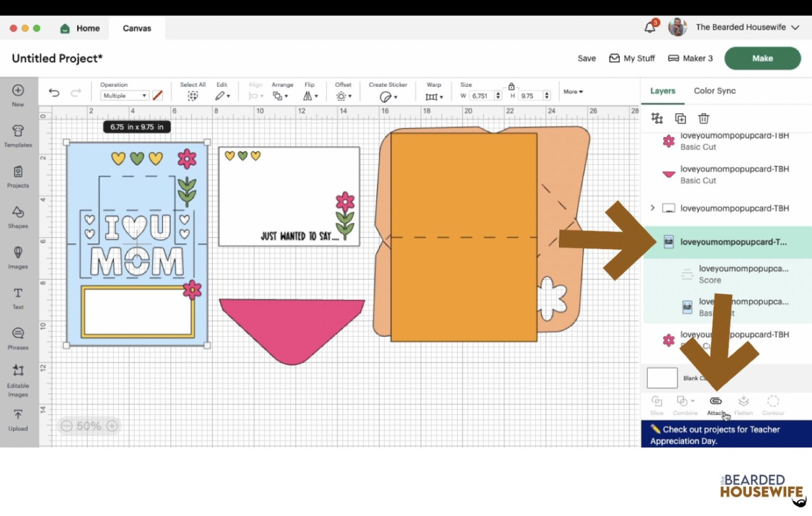Screen dimensions: 812x516
Task: Click the width size input field
Action: tap(481, 96)
